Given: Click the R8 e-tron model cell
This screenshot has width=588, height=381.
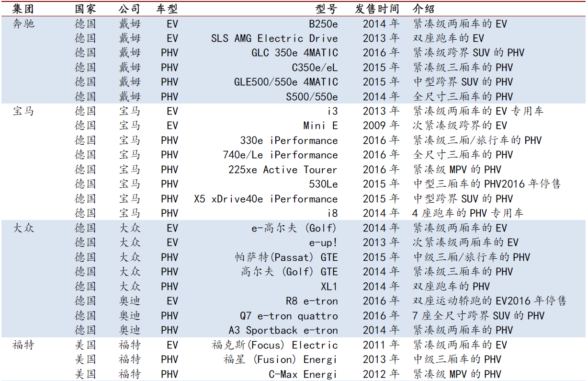Looking at the screenshot, I should pos(312,301).
